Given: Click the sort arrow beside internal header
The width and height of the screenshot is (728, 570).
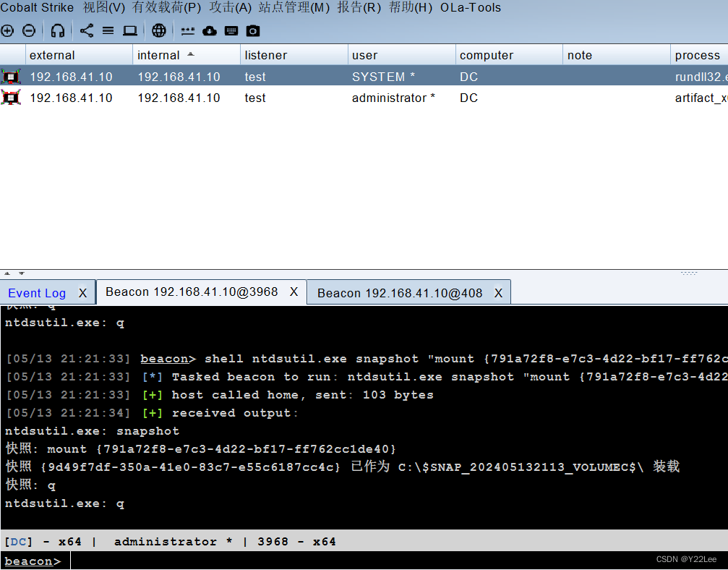Looking at the screenshot, I should 191,54.
